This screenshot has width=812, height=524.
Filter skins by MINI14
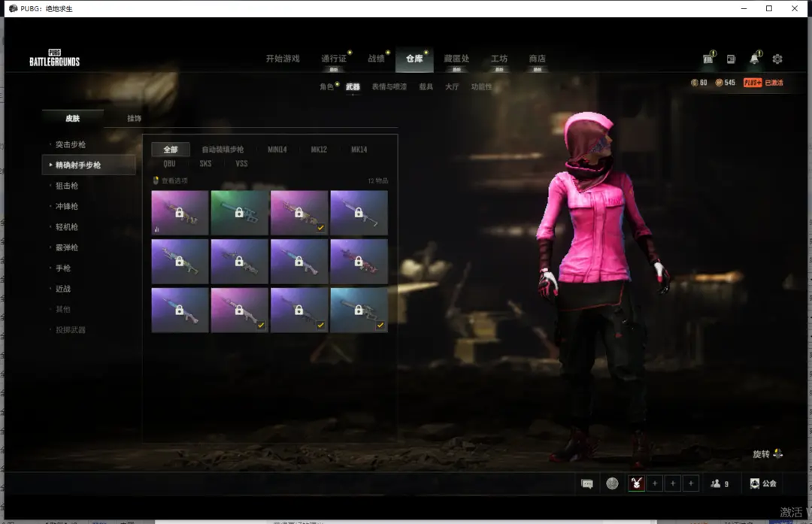(x=277, y=149)
